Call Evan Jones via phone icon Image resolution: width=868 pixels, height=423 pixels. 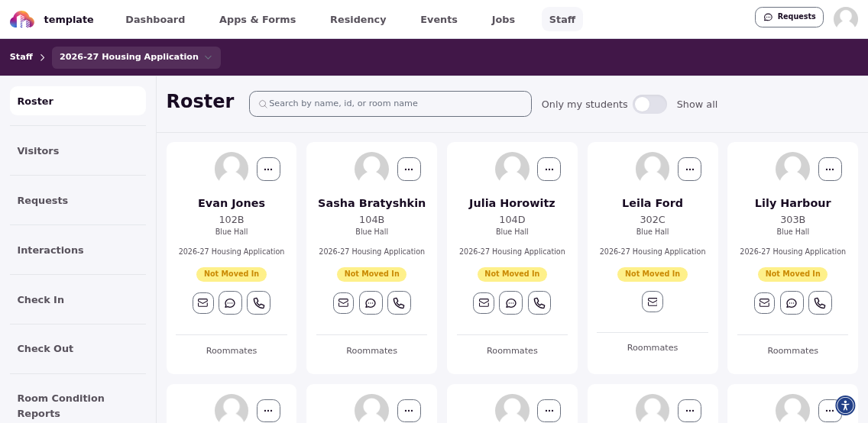coord(258,303)
